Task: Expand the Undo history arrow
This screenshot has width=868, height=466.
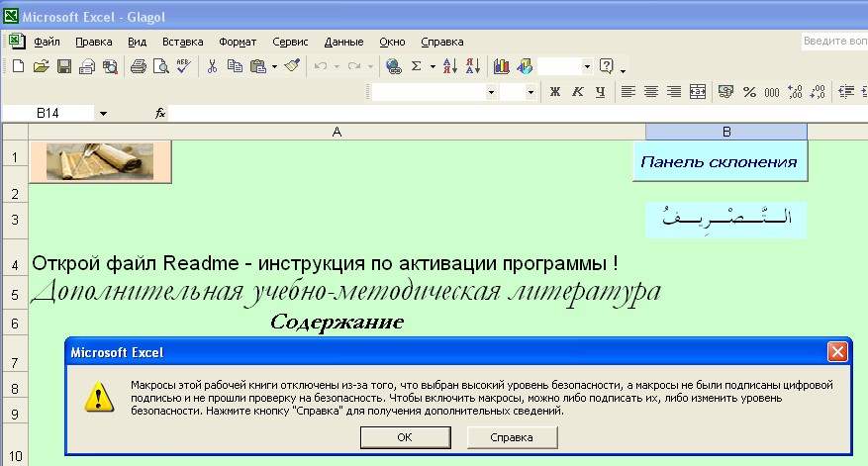Action: 337,67
